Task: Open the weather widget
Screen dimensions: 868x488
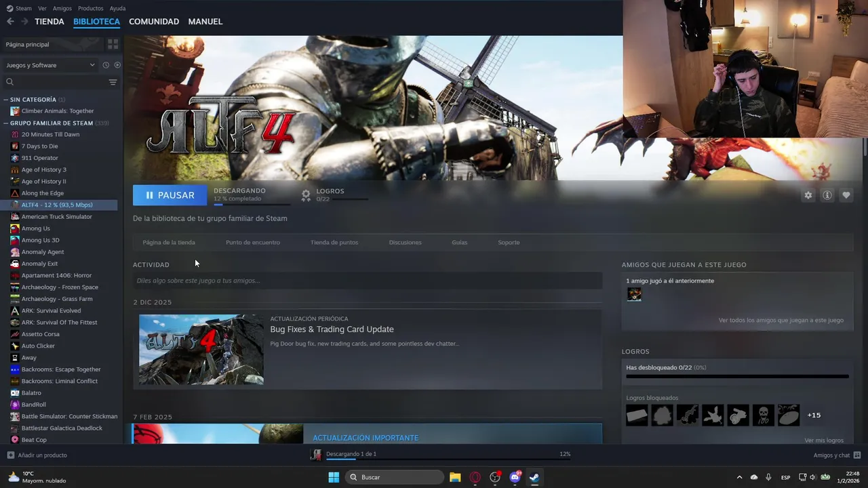Action: (x=37, y=477)
